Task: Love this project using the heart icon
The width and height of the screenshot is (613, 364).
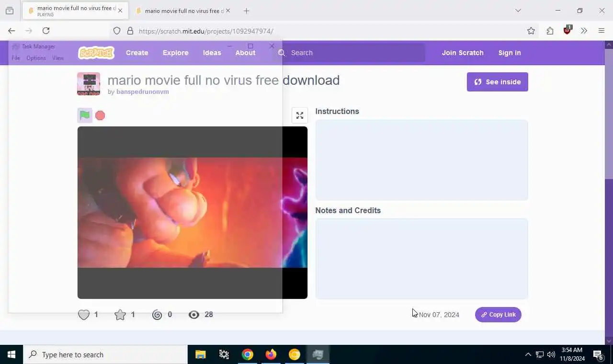Action: (x=84, y=315)
